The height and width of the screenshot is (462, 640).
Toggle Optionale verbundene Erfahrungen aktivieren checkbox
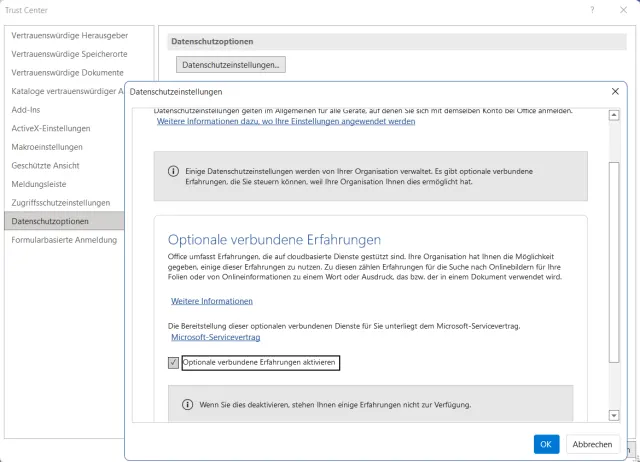(174, 362)
